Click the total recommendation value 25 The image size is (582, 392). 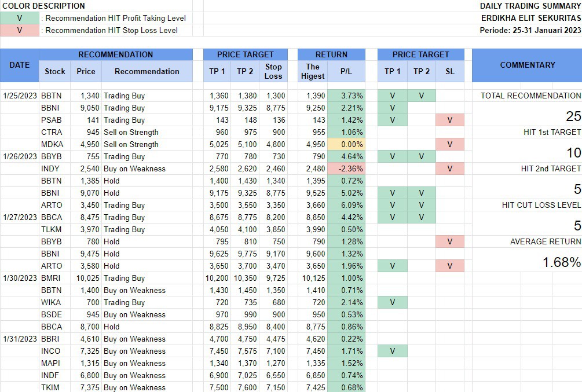[573, 116]
